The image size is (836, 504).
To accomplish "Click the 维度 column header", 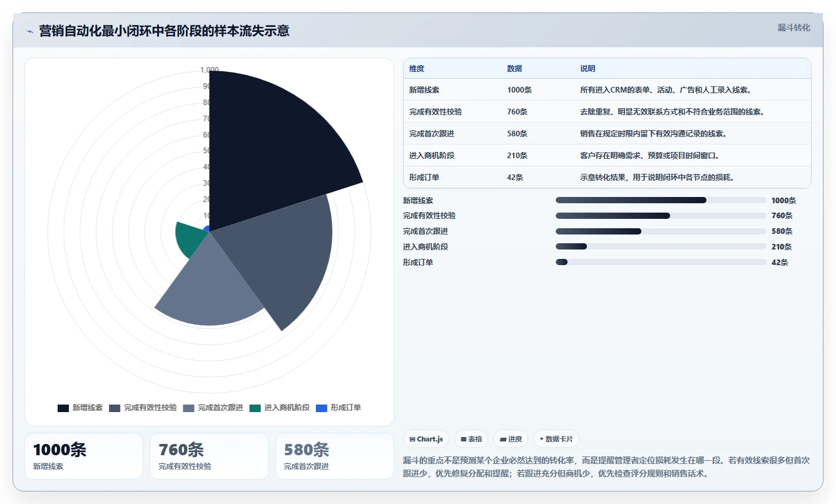I will tap(417, 69).
